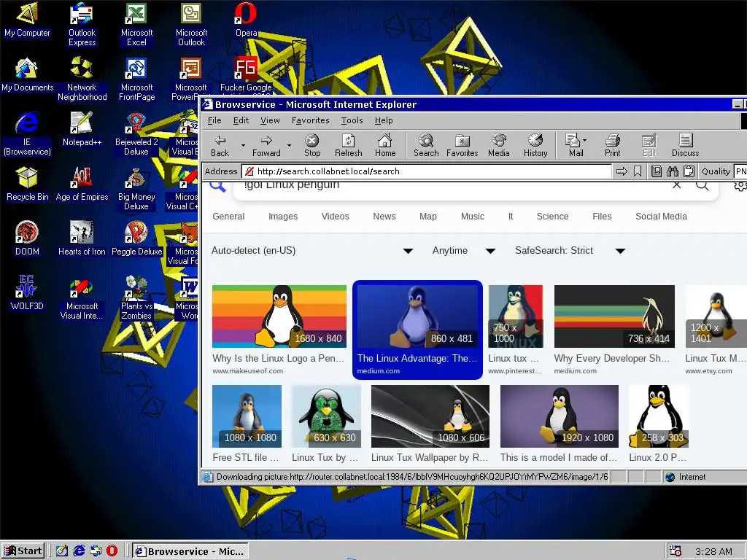Select the Hearts of Iron desktop icon

[82, 238]
